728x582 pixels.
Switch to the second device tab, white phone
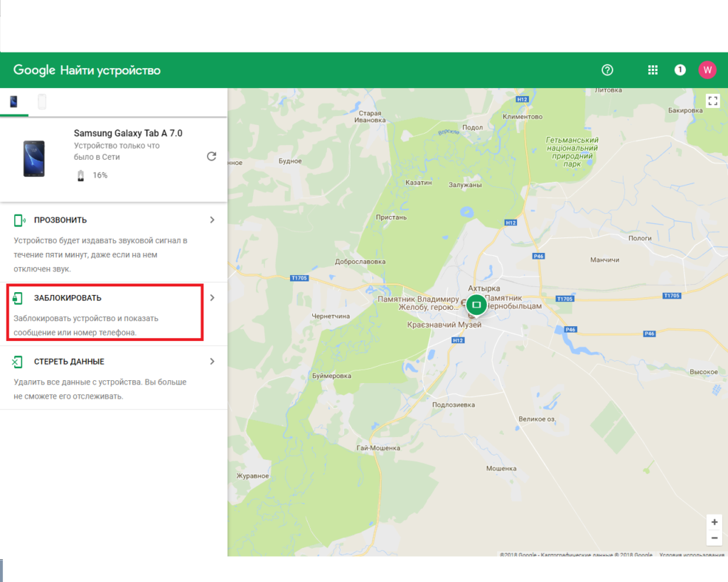[42, 102]
